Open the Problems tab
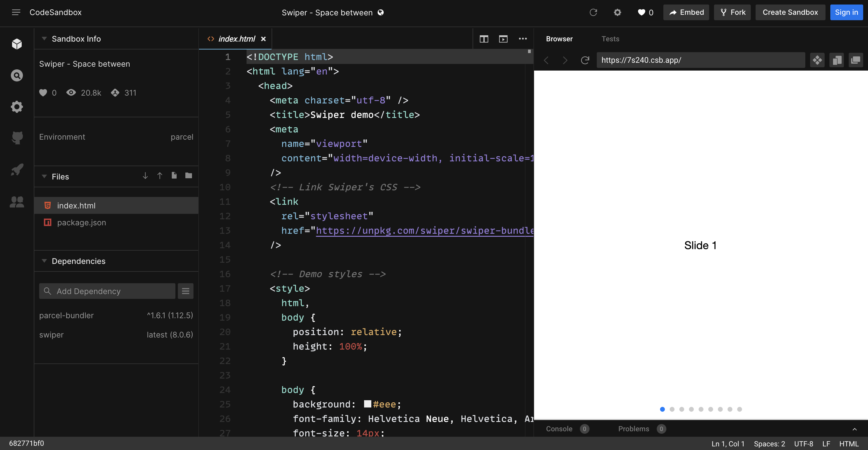Screen dimensions: 868x450 pyautogui.click(x=634, y=429)
